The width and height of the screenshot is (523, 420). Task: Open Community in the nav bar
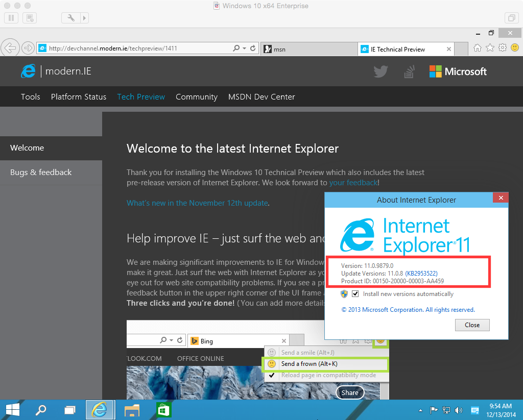point(197,96)
